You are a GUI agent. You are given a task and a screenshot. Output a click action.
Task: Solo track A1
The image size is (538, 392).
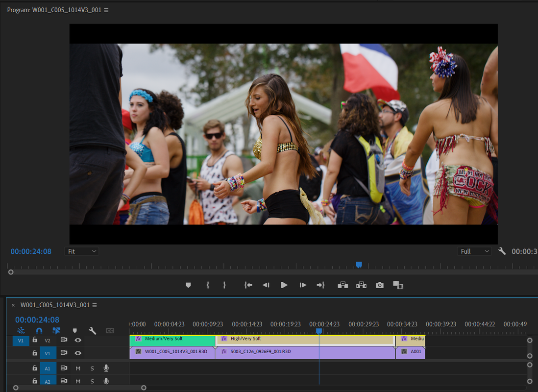click(92, 368)
